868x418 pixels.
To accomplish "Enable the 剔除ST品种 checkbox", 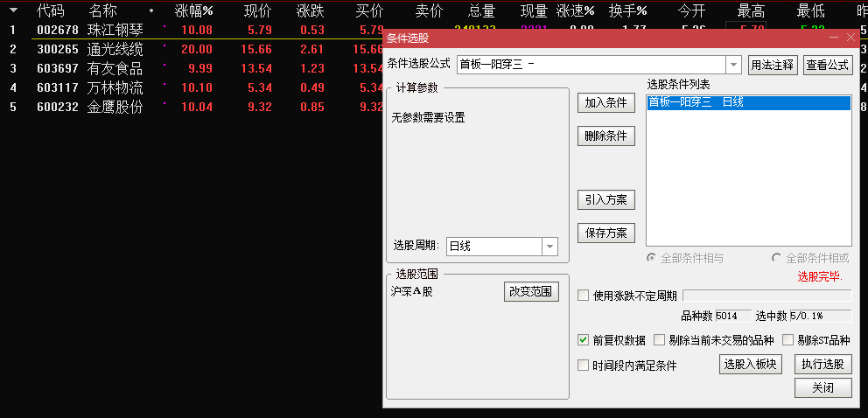I will click(x=787, y=340).
